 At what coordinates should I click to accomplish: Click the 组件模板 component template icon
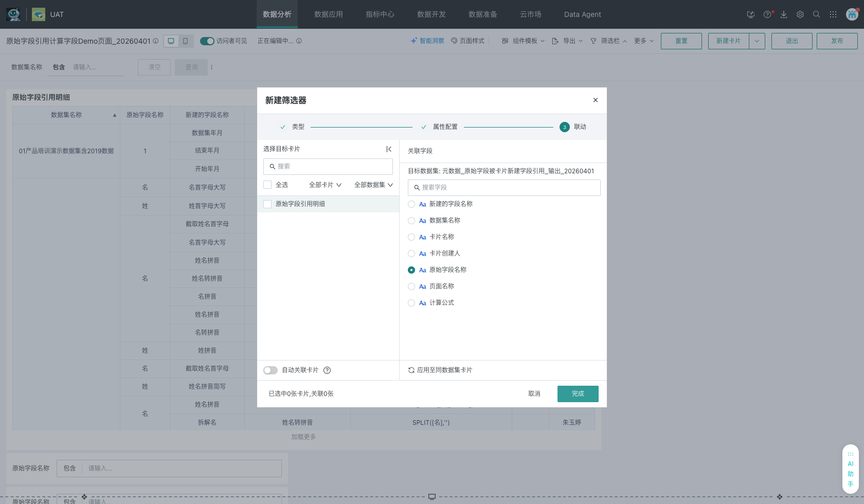pos(506,41)
